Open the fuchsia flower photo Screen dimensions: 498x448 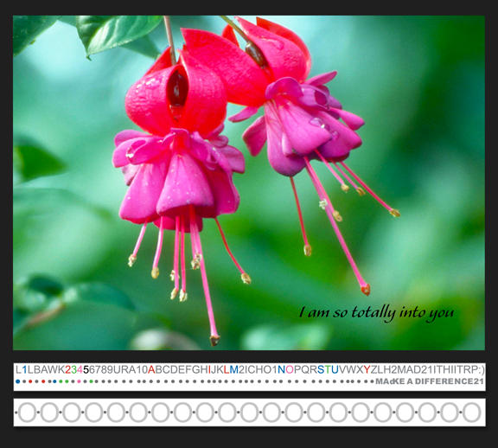(249, 182)
